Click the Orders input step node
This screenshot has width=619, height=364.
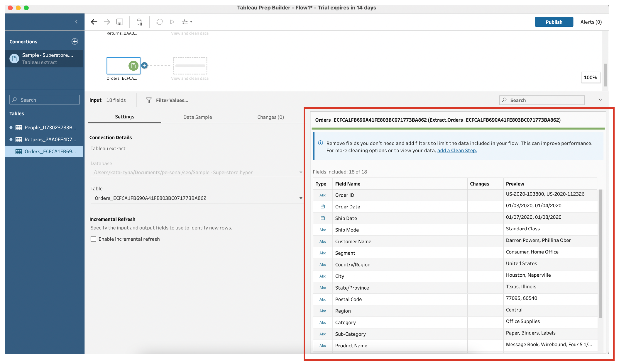(124, 66)
